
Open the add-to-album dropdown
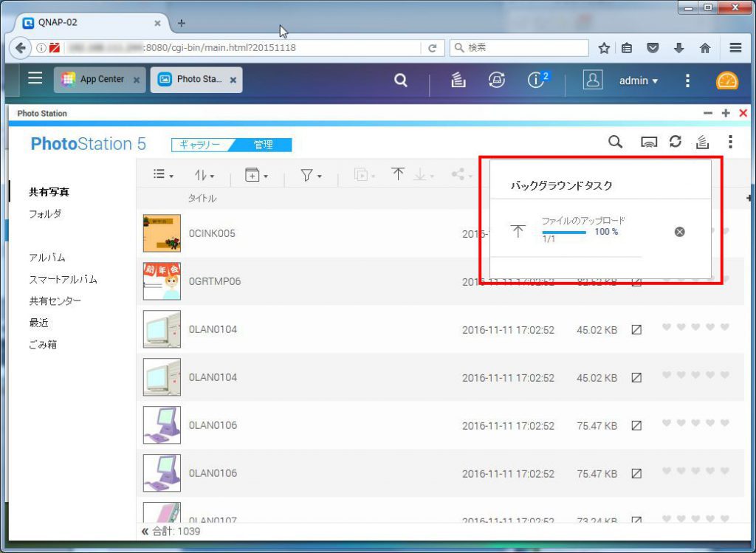coord(256,175)
